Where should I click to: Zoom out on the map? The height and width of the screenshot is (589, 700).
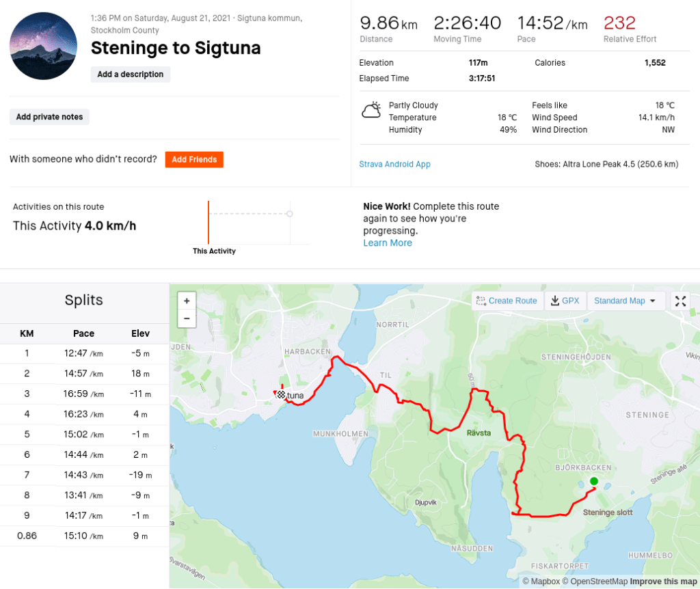click(x=187, y=318)
